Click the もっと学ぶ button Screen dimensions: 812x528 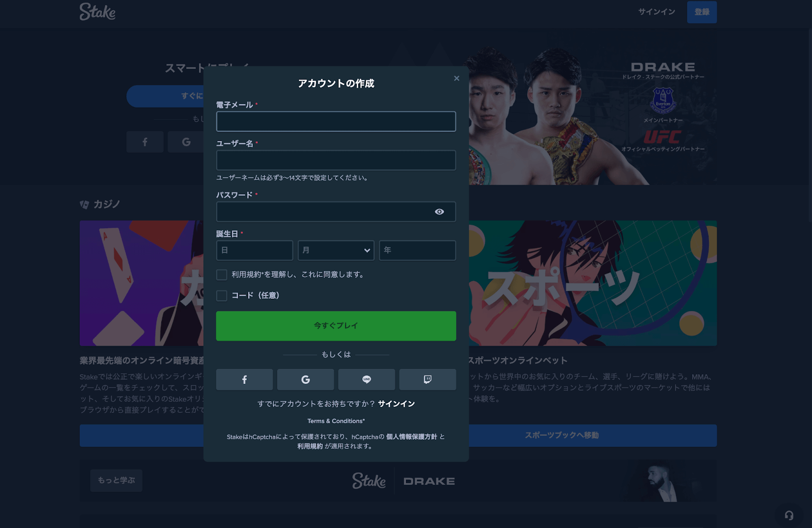point(116,480)
